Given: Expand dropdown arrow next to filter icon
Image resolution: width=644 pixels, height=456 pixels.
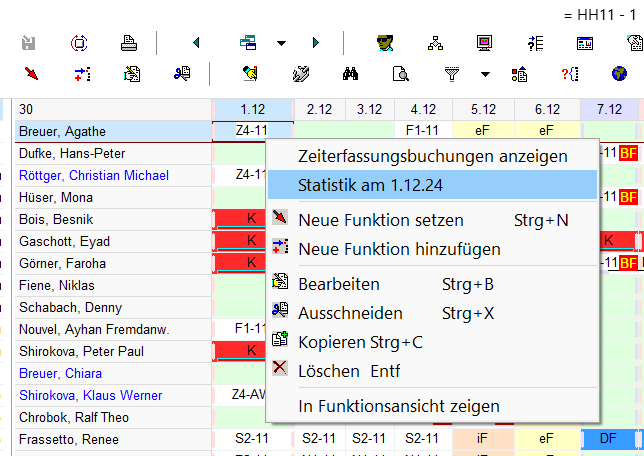Looking at the screenshot, I should pyautogui.click(x=485, y=74).
